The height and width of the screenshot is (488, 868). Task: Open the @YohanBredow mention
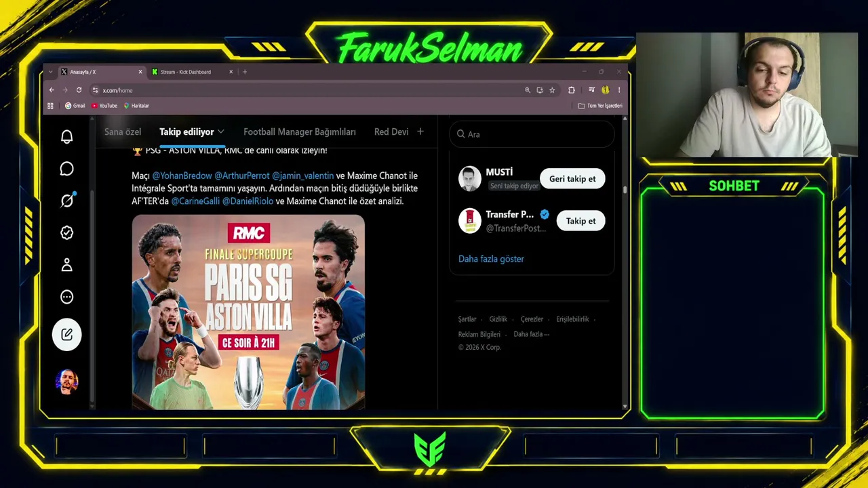click(x=182, y=176)
